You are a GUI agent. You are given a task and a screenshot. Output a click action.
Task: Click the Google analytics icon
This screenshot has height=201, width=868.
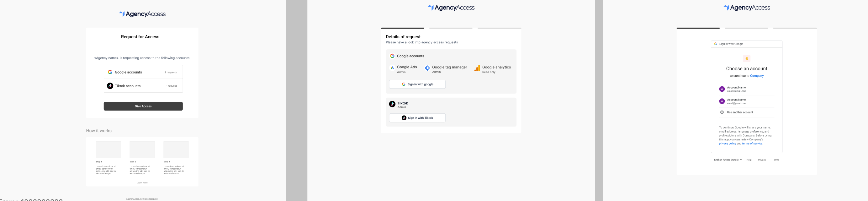477,68
